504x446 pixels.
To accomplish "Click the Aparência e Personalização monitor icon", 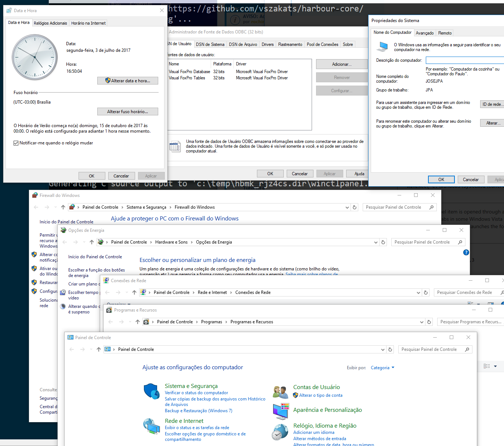I will tap(281, 411).
